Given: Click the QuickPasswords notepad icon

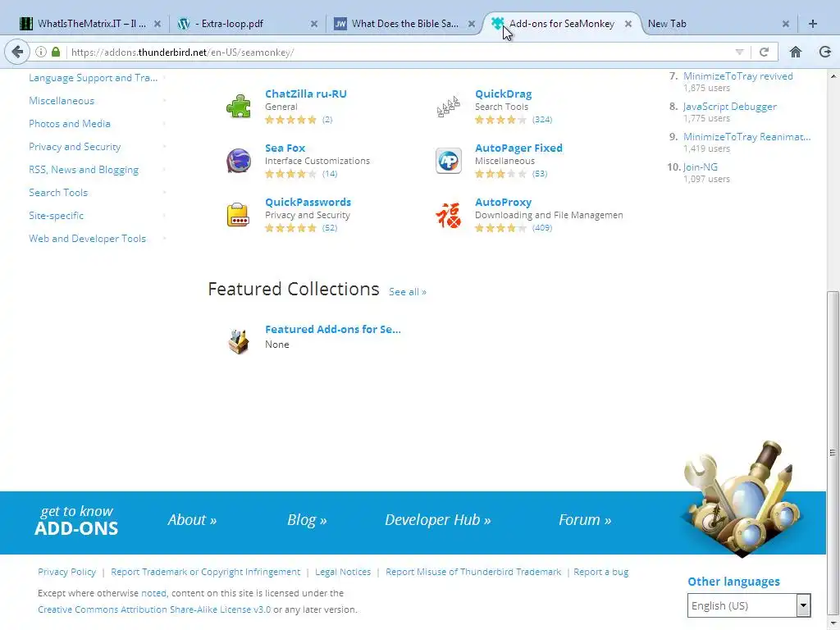Looking at the screenshot, I should (x=239, y=214).
